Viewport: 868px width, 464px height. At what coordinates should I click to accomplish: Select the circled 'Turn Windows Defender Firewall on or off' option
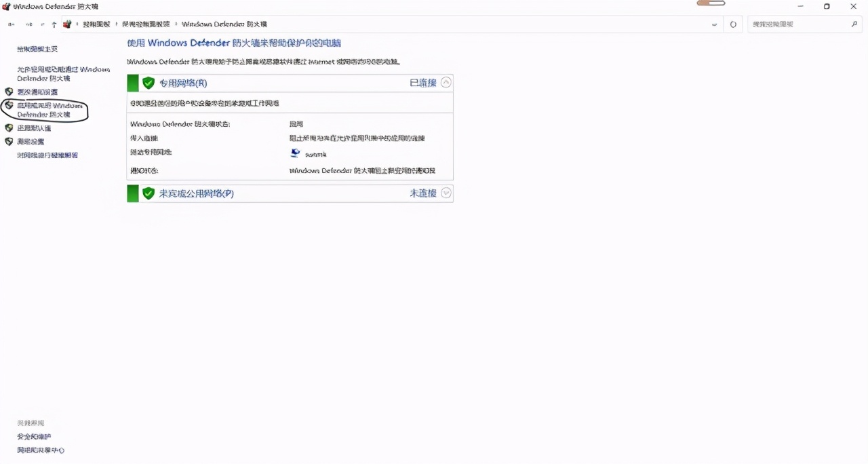(45, 110)
